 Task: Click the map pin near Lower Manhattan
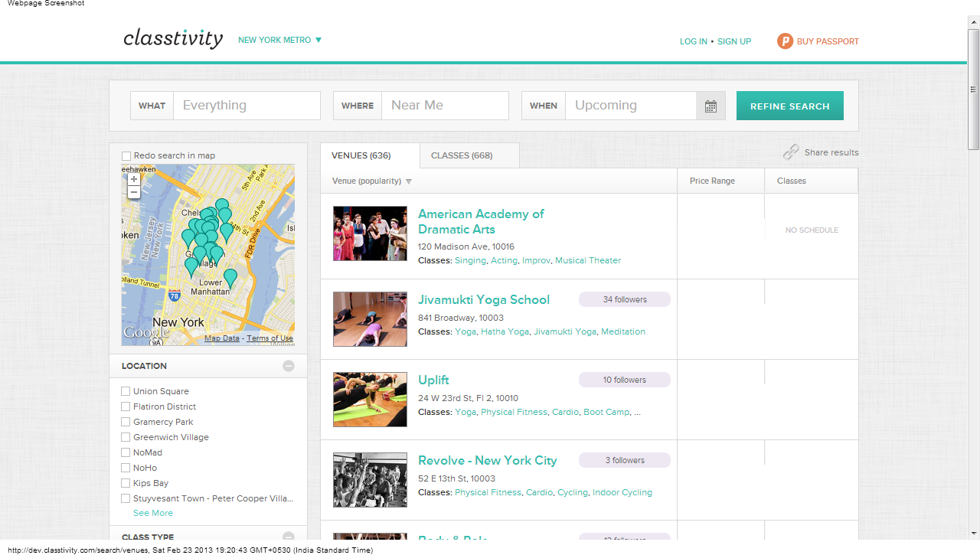(x=230, y=278)
